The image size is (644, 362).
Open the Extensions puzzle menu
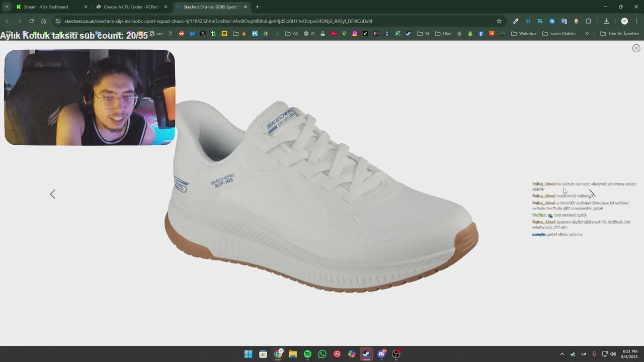[588, 21]
